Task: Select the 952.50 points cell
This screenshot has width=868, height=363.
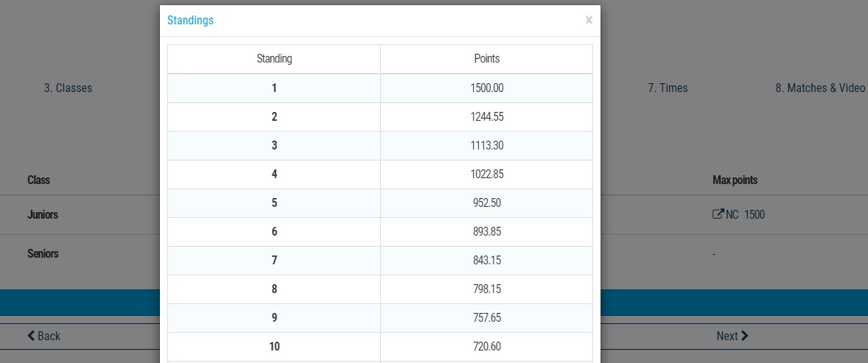Action: pyautogui.click(x=486, y=203)
